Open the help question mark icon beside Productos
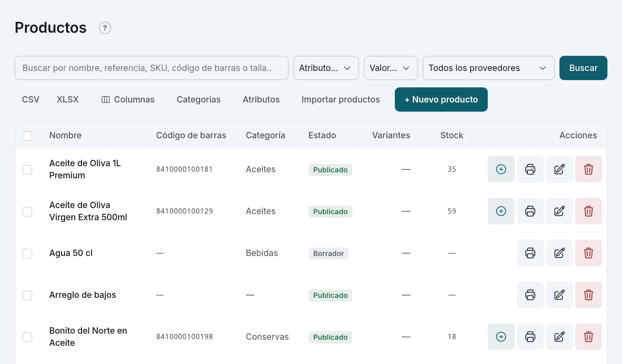 click(105, 28)
